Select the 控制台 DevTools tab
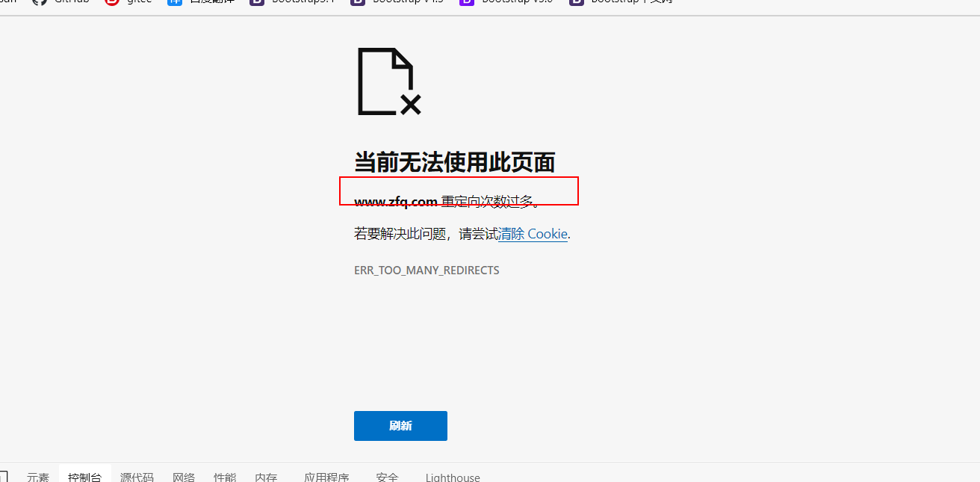 coord(84,477)
